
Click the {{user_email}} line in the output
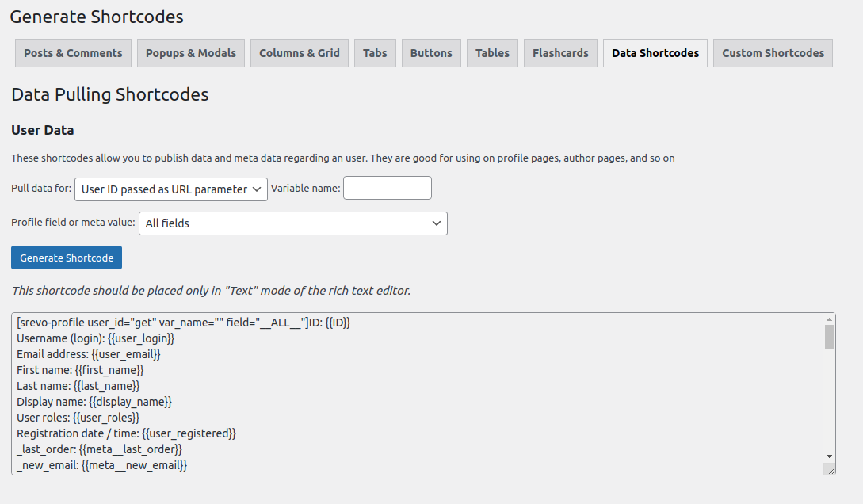[87, 354]
